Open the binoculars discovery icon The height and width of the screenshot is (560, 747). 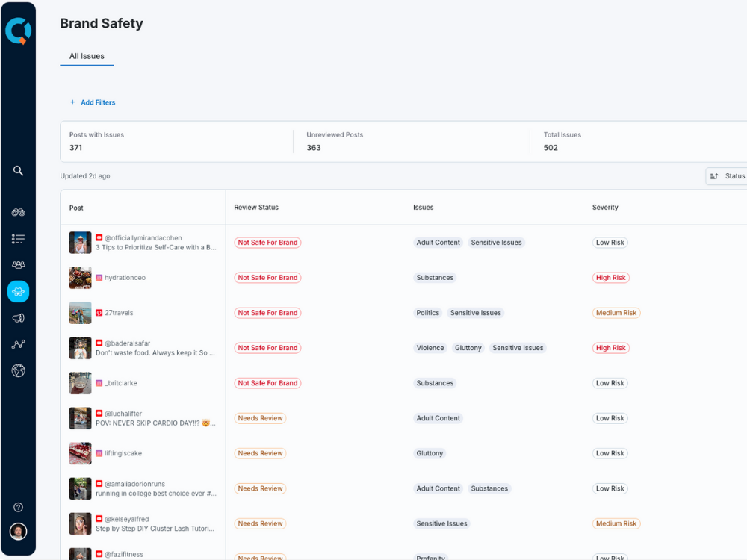click(x=19, y=212)
